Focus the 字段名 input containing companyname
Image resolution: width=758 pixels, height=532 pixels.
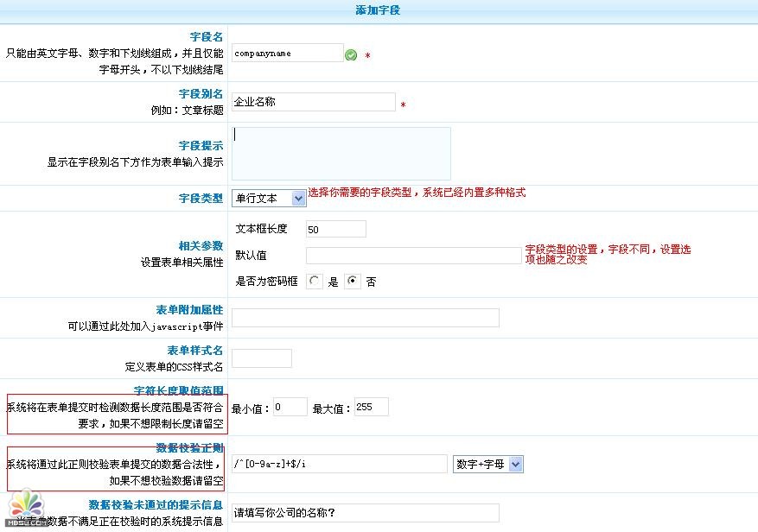[x=287, y=54]
